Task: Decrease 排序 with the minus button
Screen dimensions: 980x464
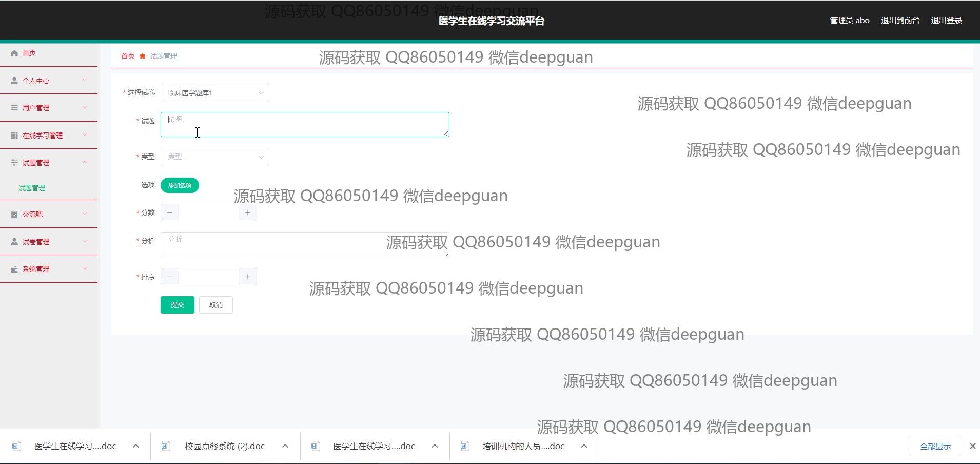Action: click(x=170, y=277)
